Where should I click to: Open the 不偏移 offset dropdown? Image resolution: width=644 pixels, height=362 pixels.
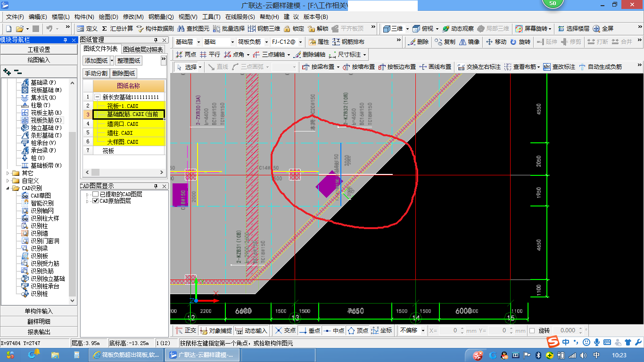(x=423, y=330)
